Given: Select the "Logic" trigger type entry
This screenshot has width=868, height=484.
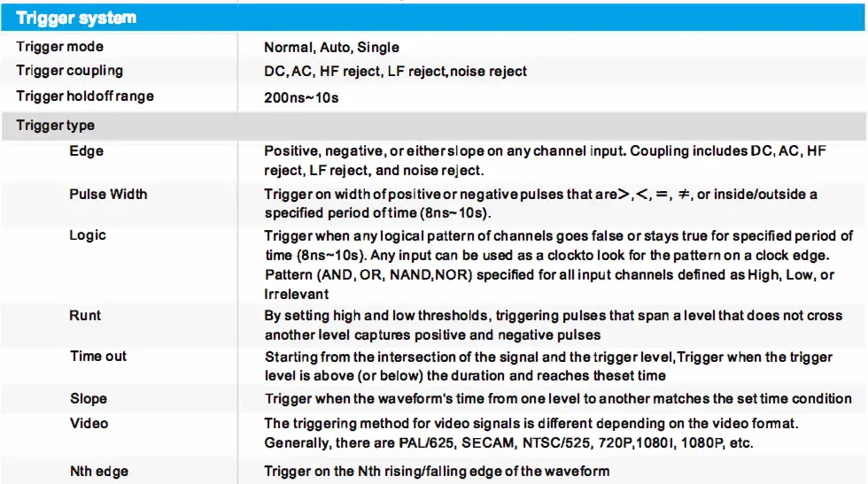Looking at the screenshot, I should click(x=88, y=235).
